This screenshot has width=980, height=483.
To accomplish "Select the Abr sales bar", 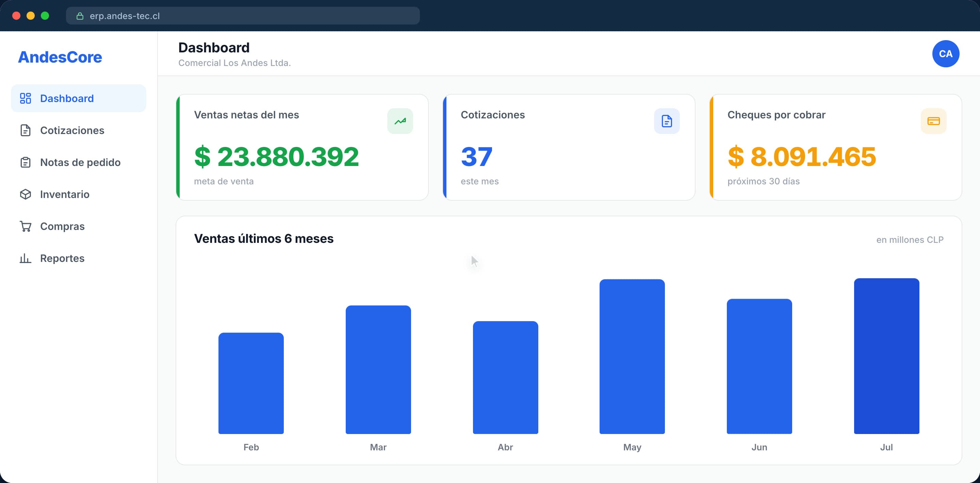I will (505, 377).
